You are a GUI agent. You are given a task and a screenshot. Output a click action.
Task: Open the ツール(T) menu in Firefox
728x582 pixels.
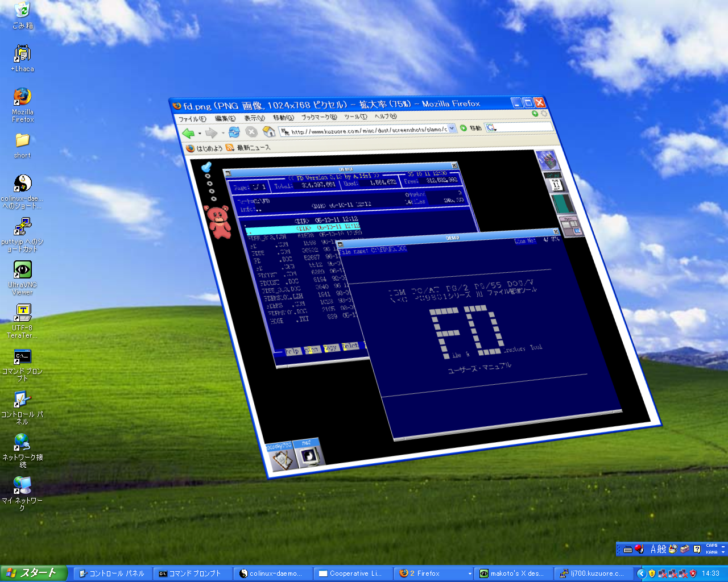click(x=355, y=117)
